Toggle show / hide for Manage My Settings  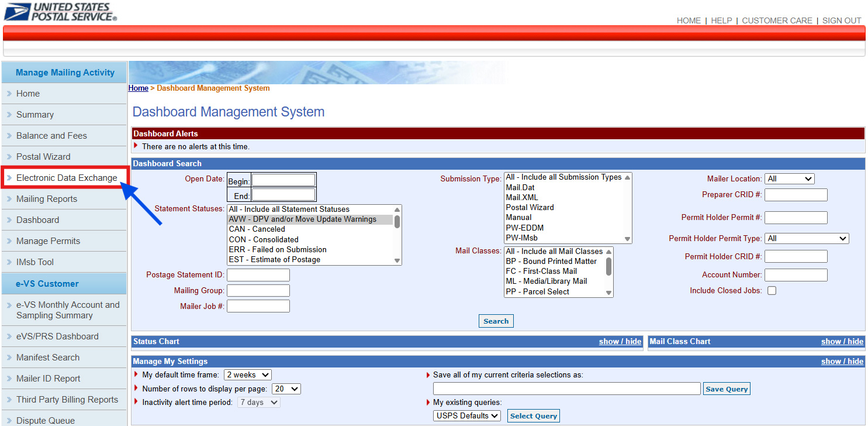(x=842, y=362)
